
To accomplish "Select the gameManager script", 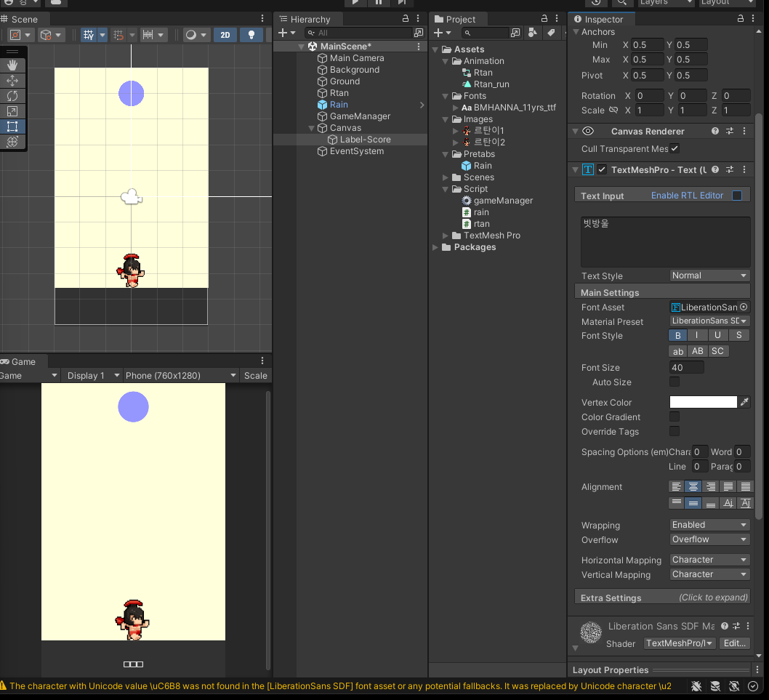I will pyautogui.click(x=503, y=201).
